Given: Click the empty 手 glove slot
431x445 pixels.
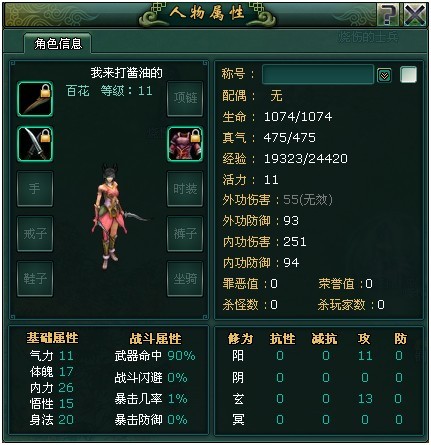Looking at the screenshot, I should click(x=35, y=189).
